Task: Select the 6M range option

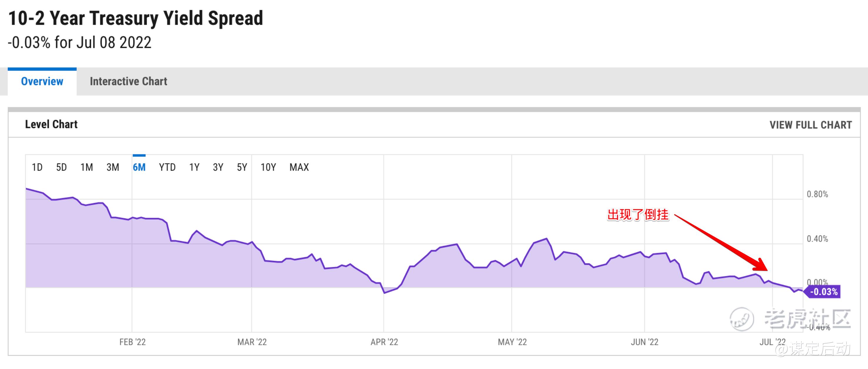Action: (139, 167)
